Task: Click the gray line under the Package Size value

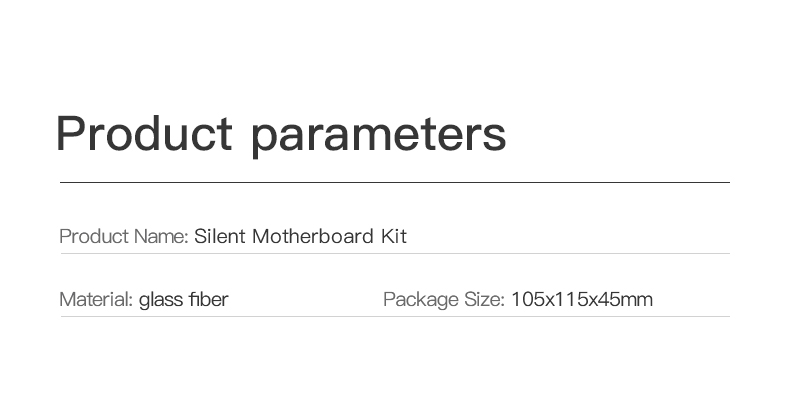Action: (x=395, y=317)
